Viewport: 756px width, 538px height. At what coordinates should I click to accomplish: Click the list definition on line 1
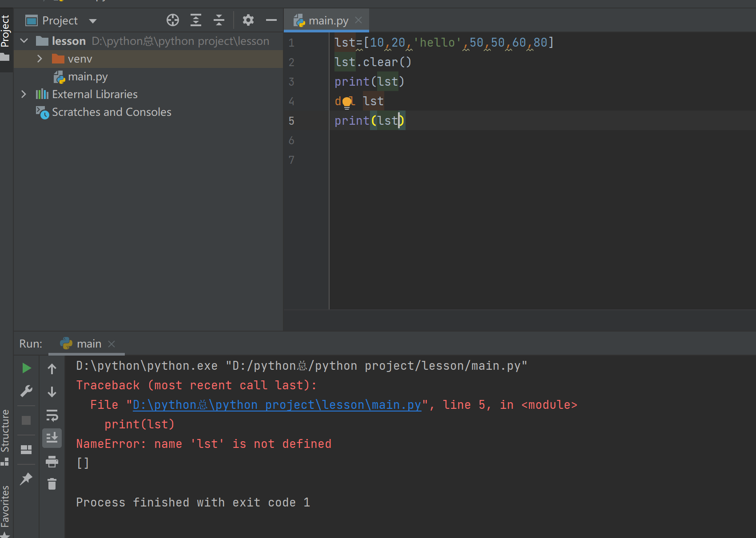click(x=444, y=43)
